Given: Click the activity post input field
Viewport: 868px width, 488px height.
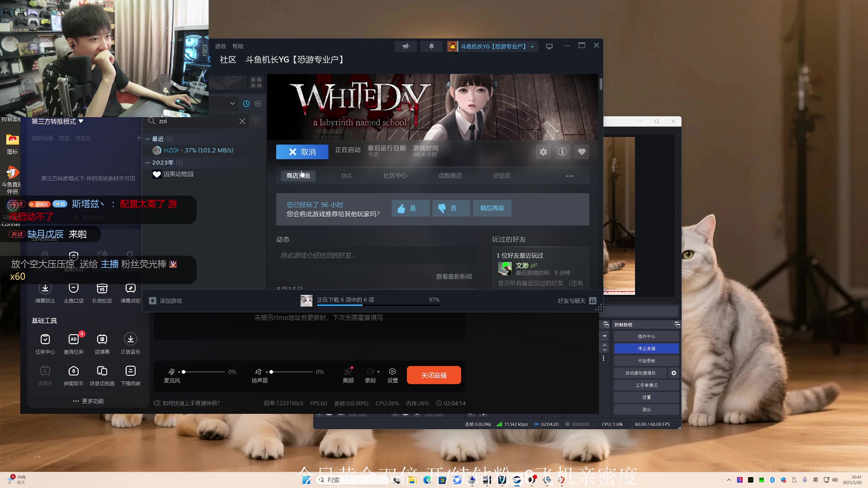Looking at the screenshot, I should tap(376, 256).
